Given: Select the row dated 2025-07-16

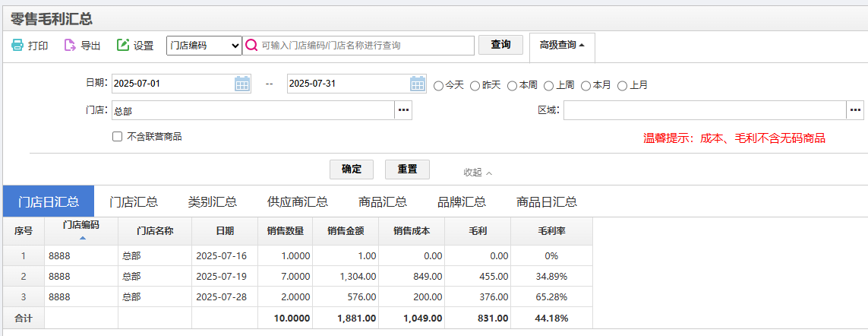Looking at the screenshot, I should pos(298,255).
